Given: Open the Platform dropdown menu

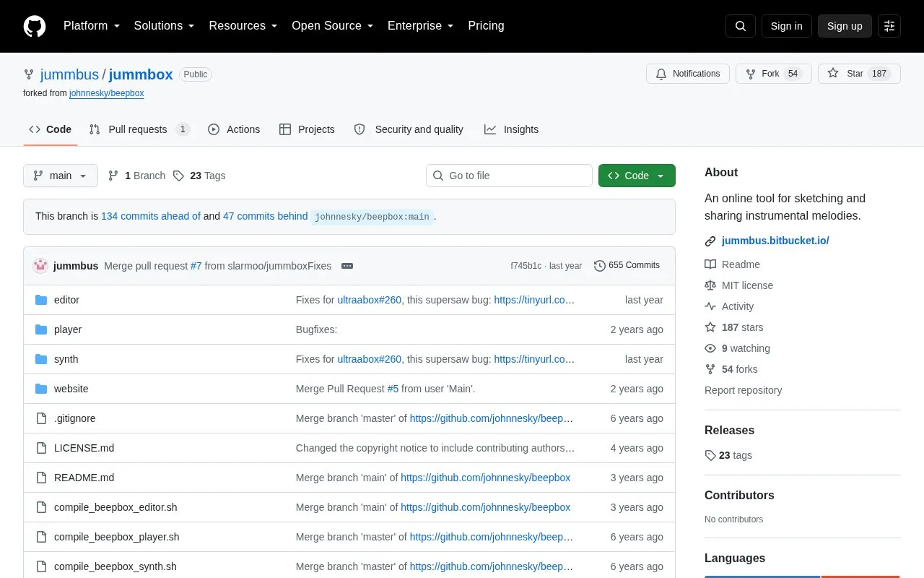Looking at the screenshot, I should 92,26.
